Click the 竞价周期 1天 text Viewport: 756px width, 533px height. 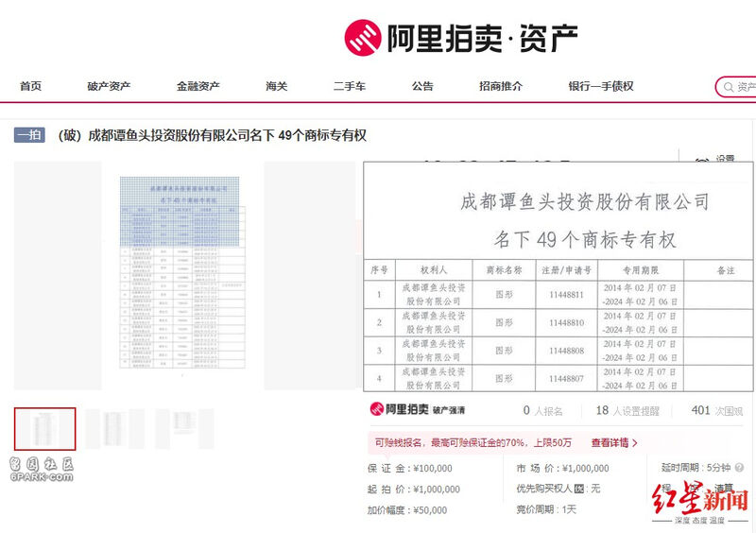point(546,509)
